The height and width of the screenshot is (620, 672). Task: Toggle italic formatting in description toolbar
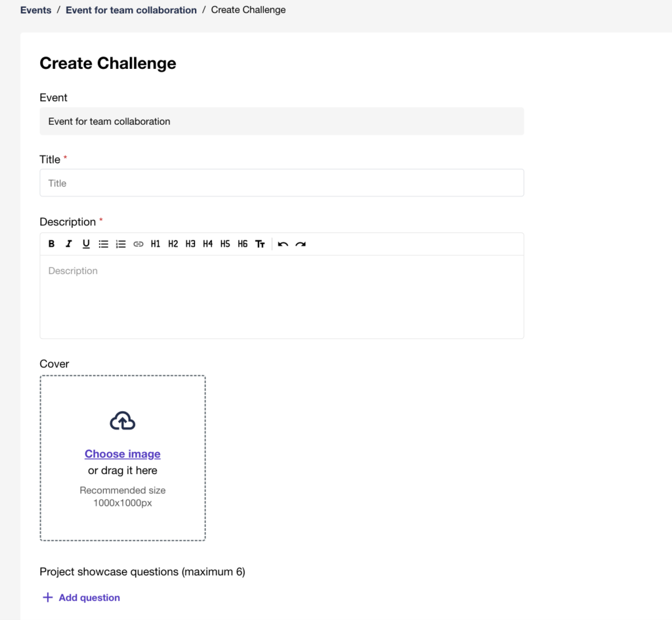[69, 244]
